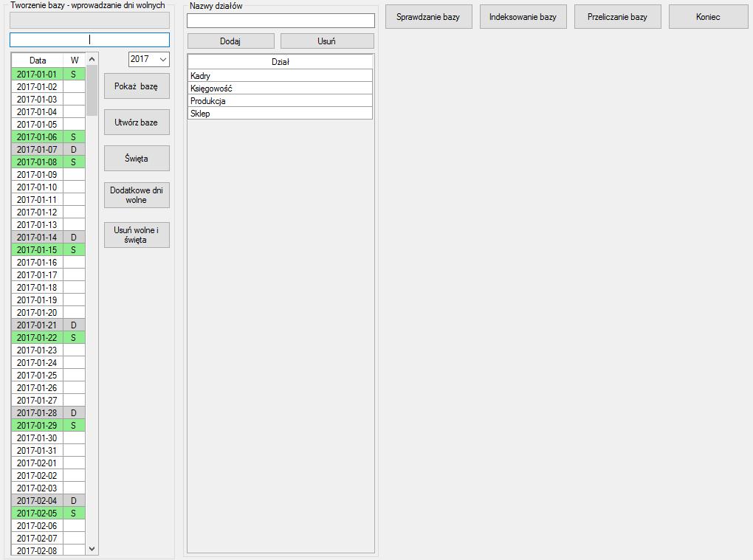The width and height of the screenshot is (753, 560).
Task: Click Dodatkowe dni wolne button
Action: (137, 195)
